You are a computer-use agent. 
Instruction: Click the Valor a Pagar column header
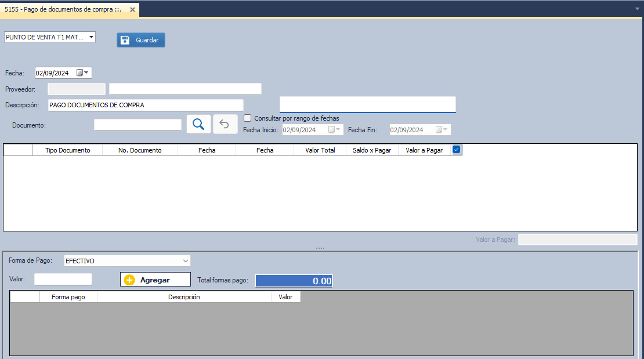[424, 150]
